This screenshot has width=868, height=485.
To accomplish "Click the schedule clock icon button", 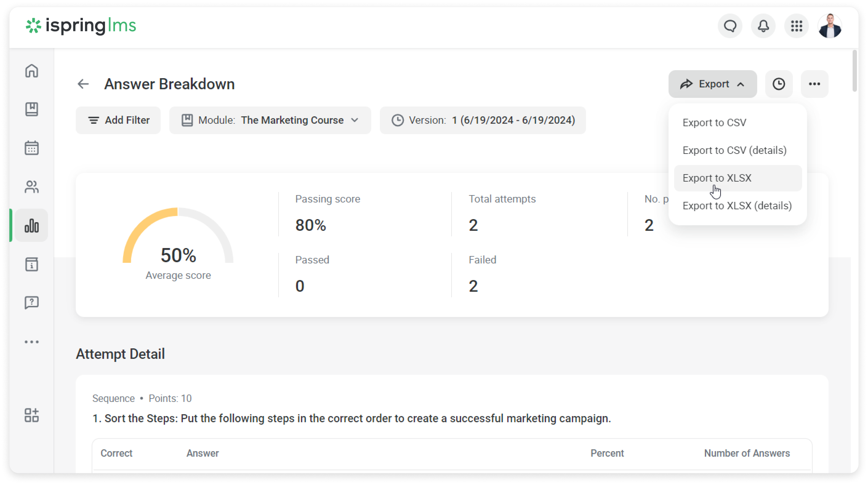I will 779,84.
